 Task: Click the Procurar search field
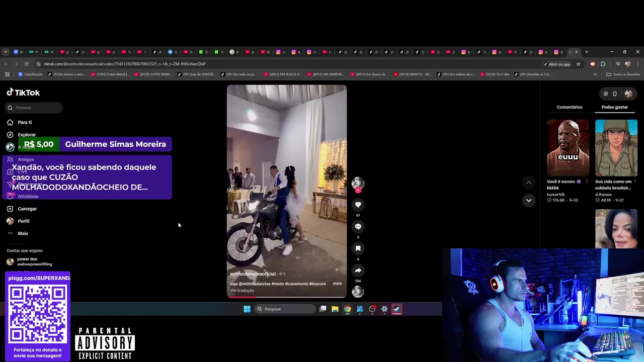pos(35,108)
